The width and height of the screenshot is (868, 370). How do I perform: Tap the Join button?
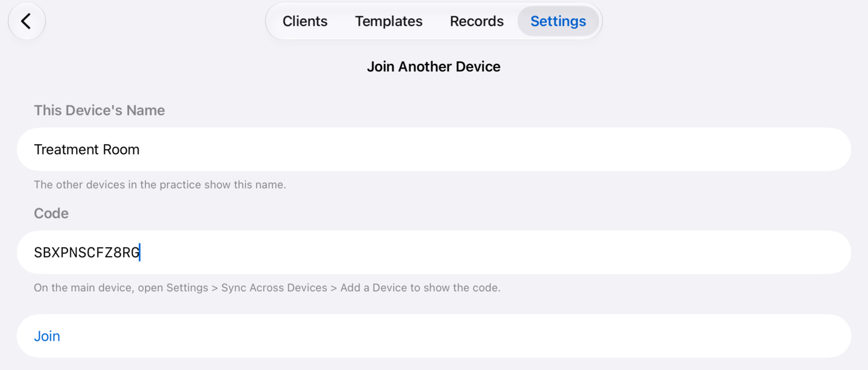pyautogui.click(x=434, y=336)
